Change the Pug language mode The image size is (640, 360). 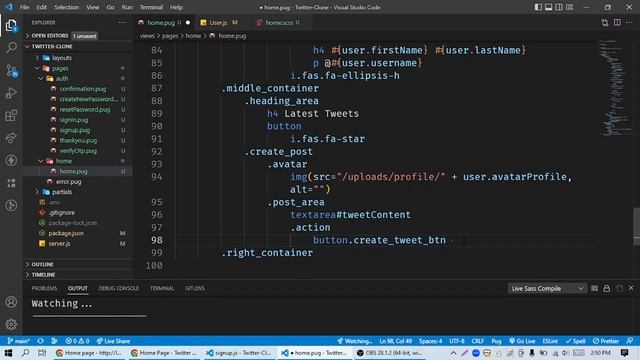(496, 341)
